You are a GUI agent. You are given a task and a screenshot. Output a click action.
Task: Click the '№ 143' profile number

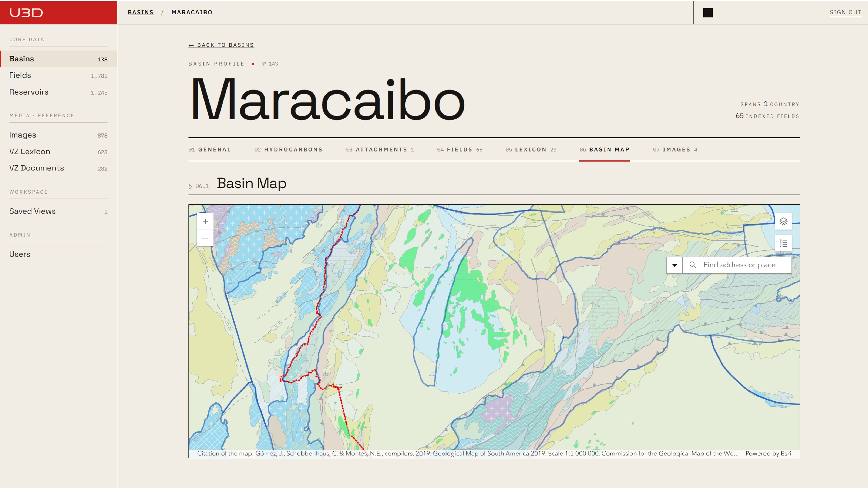[270, 64]
